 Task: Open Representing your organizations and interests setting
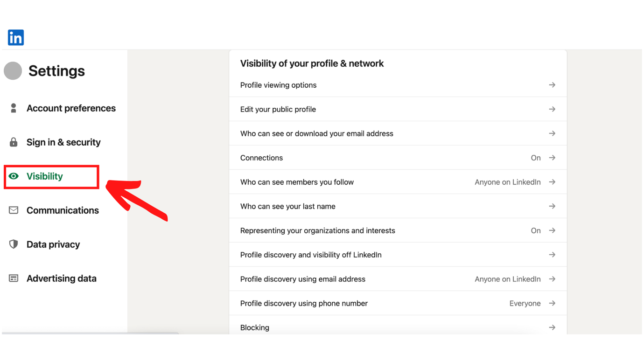398,230
